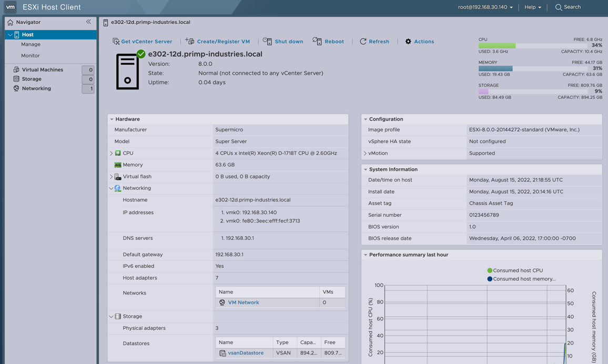Click the Get vCenter Server icon
This screenshot has height=364, width=608.
tap(116, 41)
